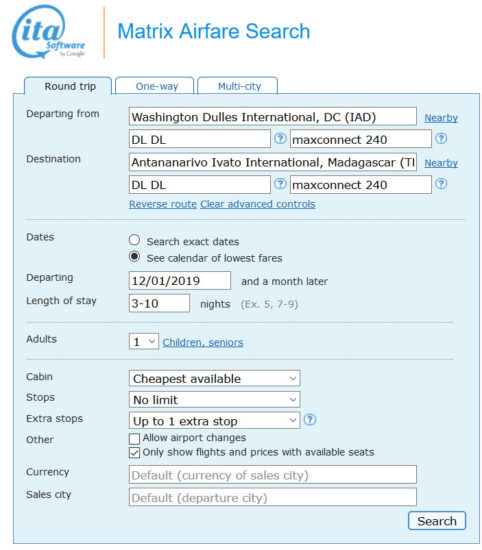Click the ITA Software logo
This screenshot has height=550, width=482.
click(48, 32)
